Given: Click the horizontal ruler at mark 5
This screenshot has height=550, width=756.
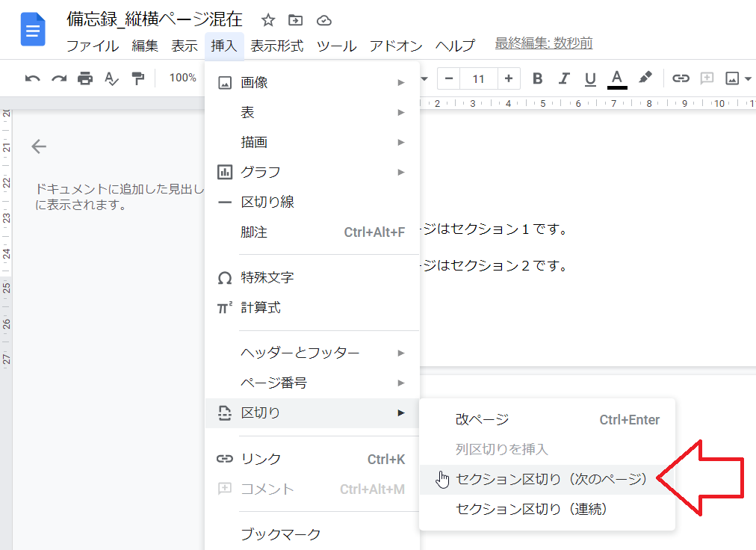Looking at the screenshot, I should [543, 103].
